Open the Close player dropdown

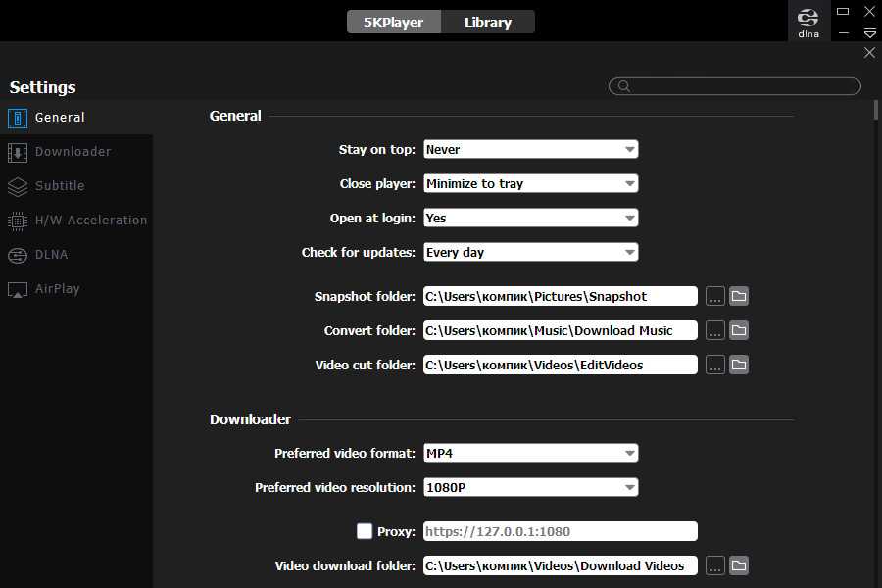530,183
